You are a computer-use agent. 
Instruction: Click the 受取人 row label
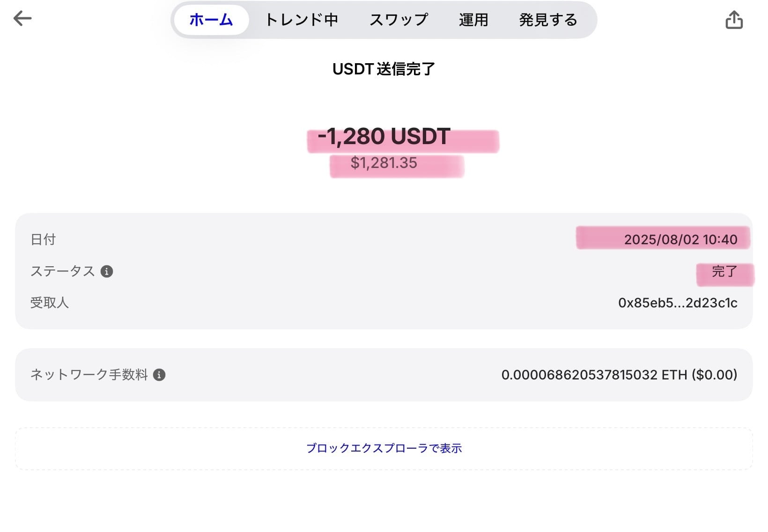[50, 303]
